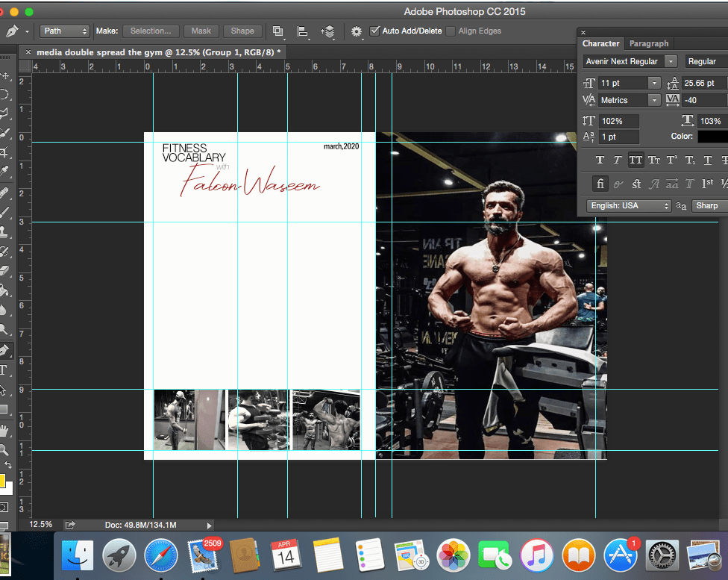Click the Make Selection... button
The width and height of the screenshot is (728, 580).
(x=151, y=31)
